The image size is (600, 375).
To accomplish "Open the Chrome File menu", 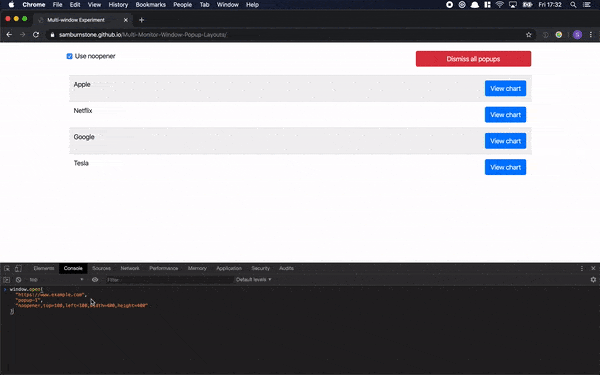I will click(57, 5).
